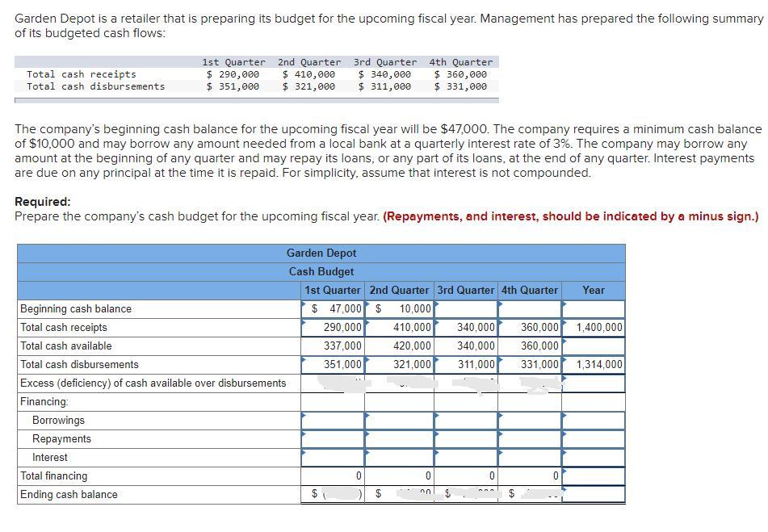Click 4th Quarter Beginning cash balance cell
The width and height of the screenshot is (768, 532).
click(x=530, y=309)
